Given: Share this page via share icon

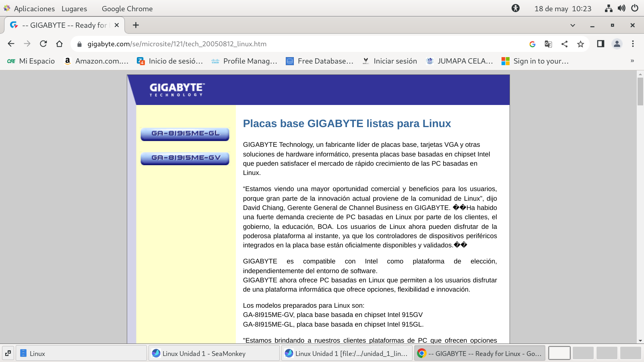Looking at the screenshot, I should (564, 44).
